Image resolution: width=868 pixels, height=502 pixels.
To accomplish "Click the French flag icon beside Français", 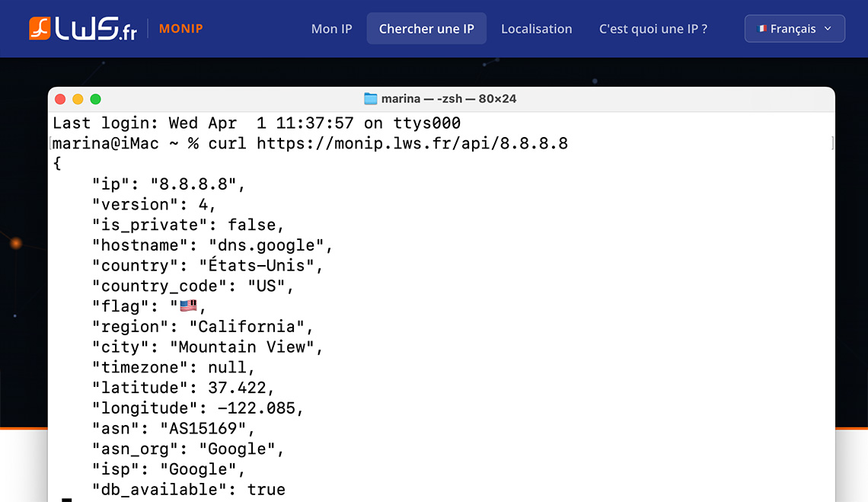I will [761, 28].
